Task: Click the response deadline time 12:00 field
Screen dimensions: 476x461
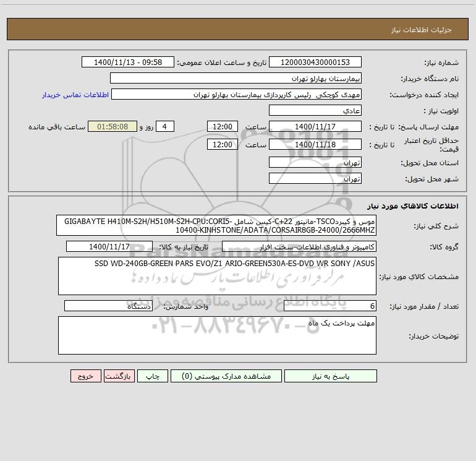Action: pos(222,127)
